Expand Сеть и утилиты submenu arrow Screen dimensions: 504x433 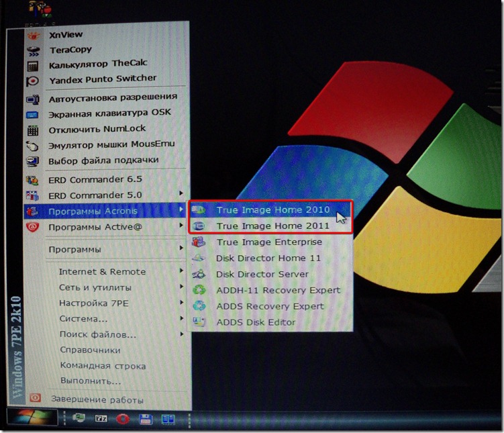[182, 286]
